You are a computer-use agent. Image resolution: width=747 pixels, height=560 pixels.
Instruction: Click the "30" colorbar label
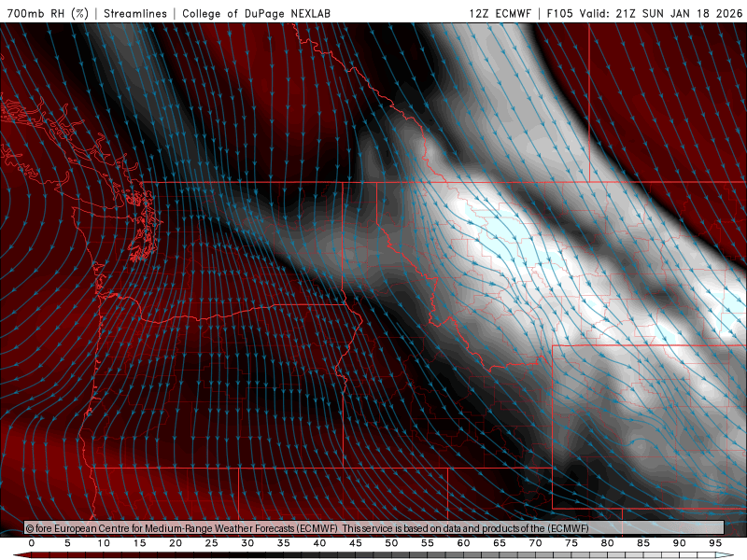point(247,543)
